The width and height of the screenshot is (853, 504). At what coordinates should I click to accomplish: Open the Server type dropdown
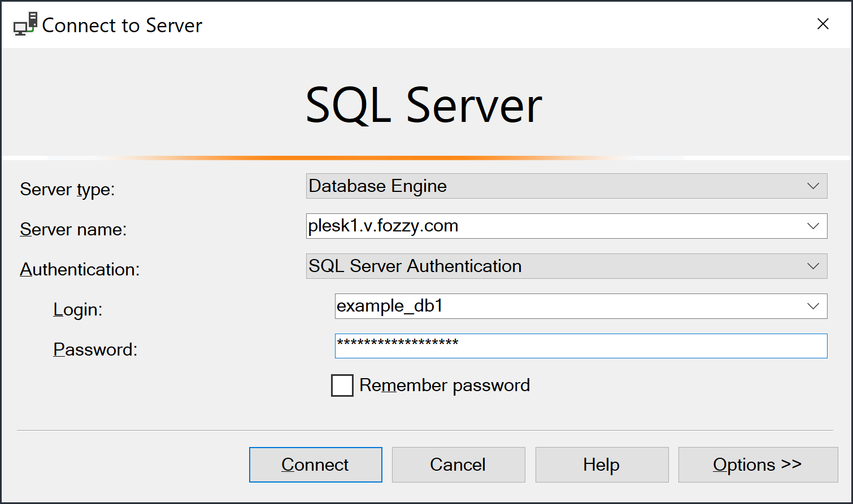(567, 186)
